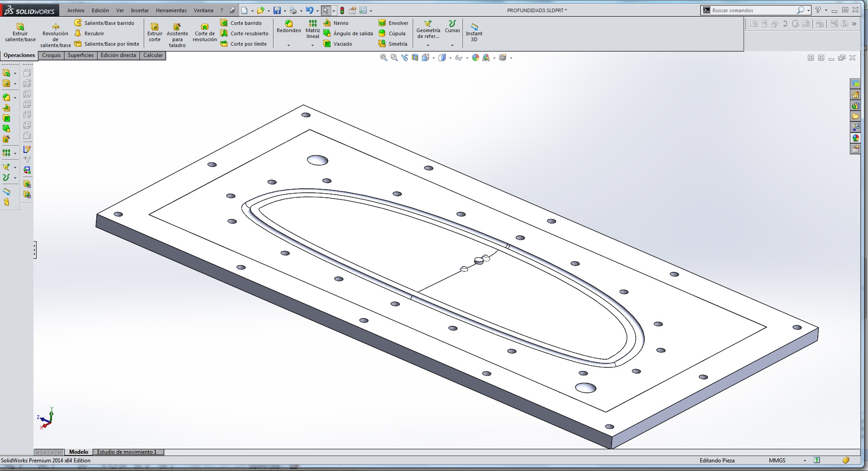
Task: Click the Zoom to fit magnifier icon
Action: click(x=383, y=58)
